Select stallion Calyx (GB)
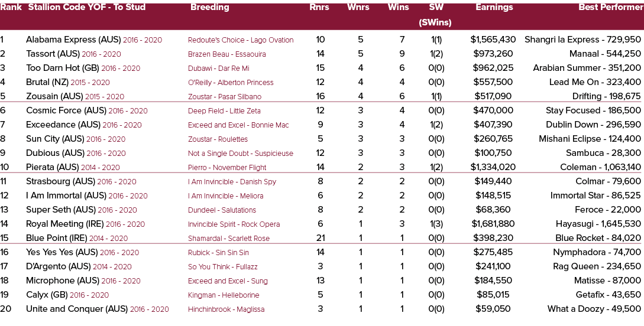This screenshot has height=326, width=644. pos(47,295)
